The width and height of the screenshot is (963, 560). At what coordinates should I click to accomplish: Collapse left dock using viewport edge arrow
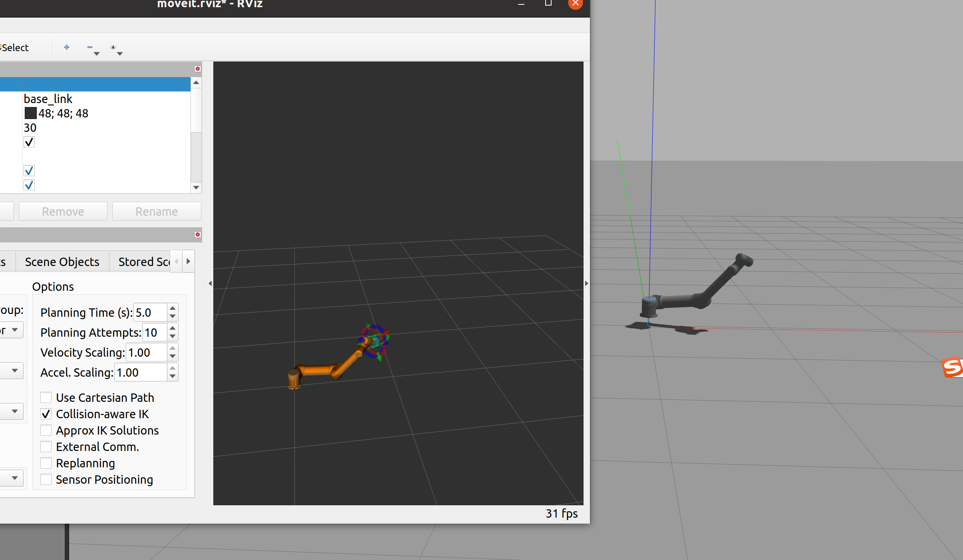pyautogui.click(x=210, y=284)
